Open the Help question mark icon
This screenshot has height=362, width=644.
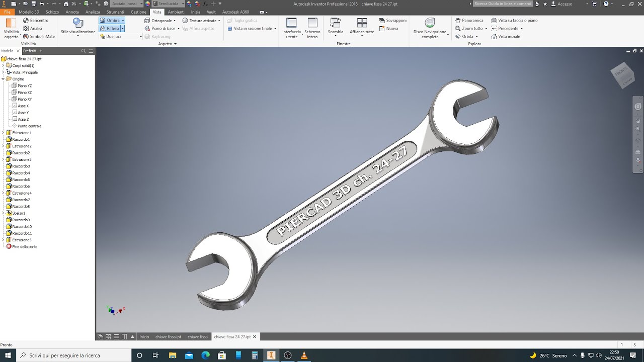pyautogui.click(x=606, y=4)
